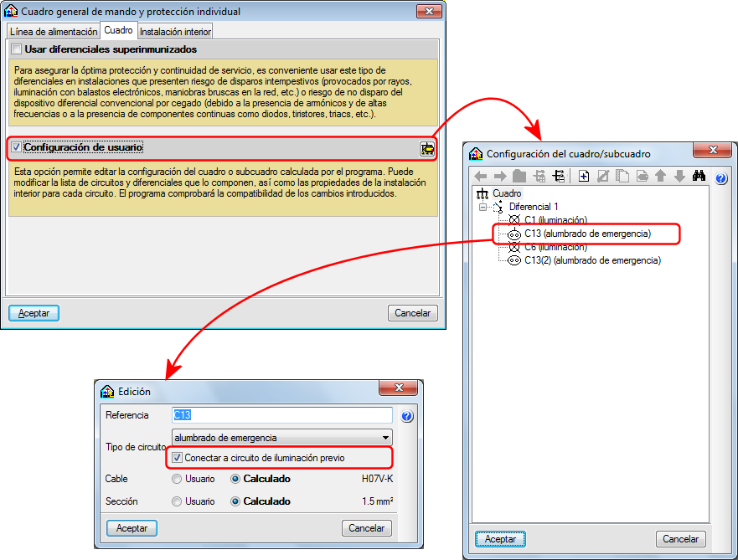This screenshot has height=560, width=738.
Task: Click the forward arrow in the cuadro/subcuadro toolbar
Action: click(x=500, y=177)
